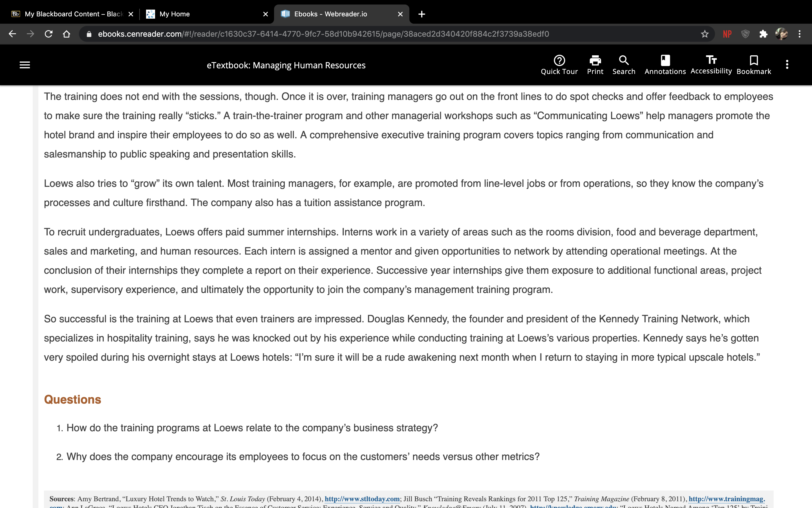This screenshot has width=812, height=508.
Task: Print the eTextbook page
Action: [x=595, y=65]
